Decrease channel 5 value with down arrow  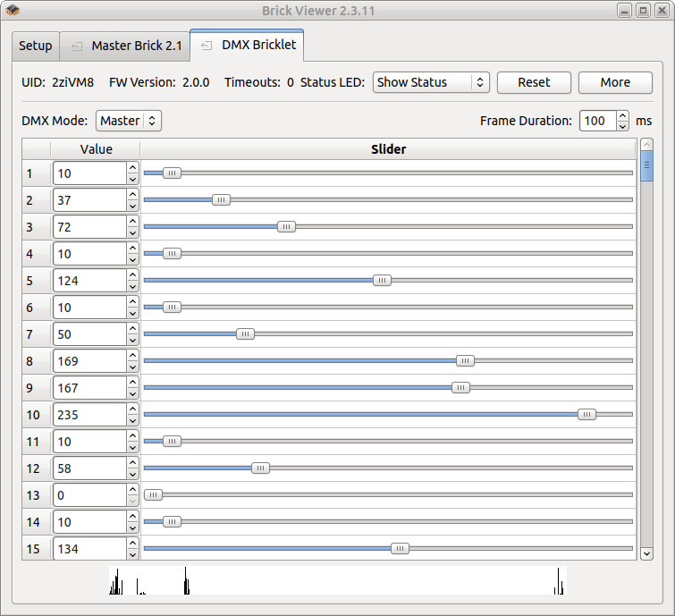click(x=132, y=286)
